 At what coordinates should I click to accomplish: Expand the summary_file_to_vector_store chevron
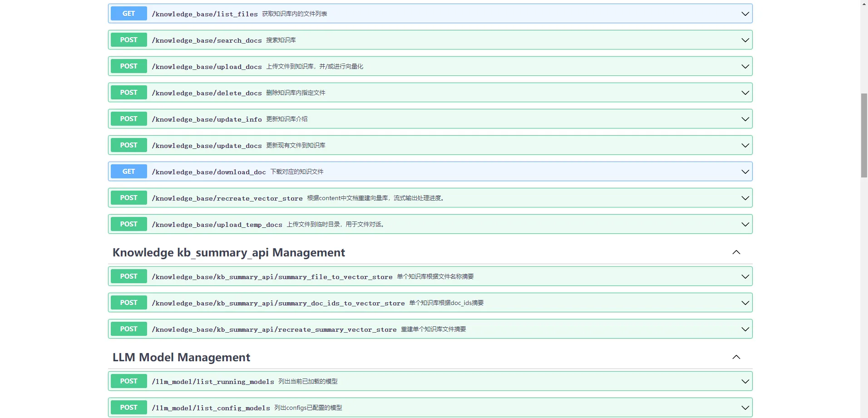click(x=745, y=276)
